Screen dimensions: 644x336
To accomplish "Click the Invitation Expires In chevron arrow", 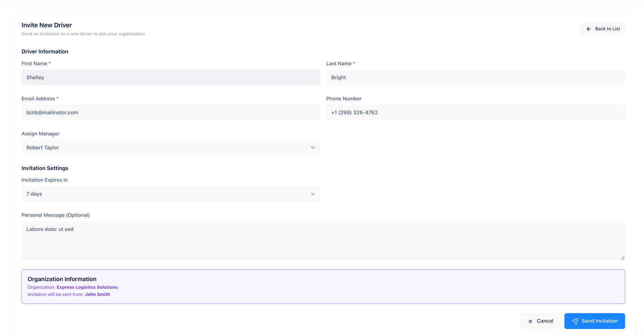I will coord(312,194).
